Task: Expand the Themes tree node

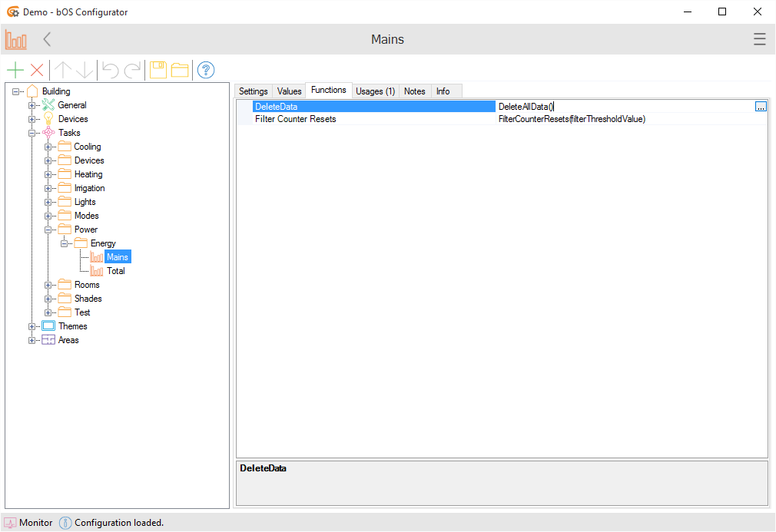Action: (x=32, y=326)
